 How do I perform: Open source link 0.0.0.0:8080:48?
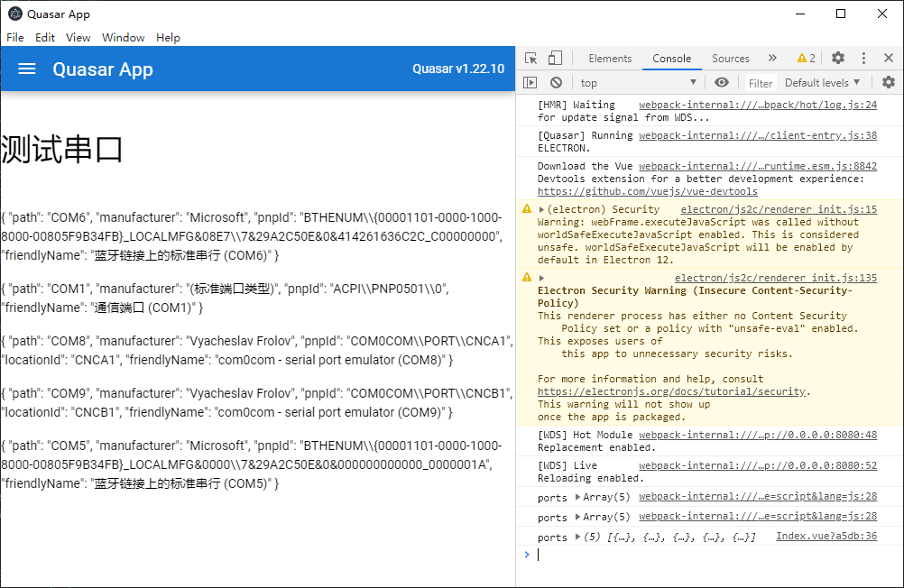[758, 435]
